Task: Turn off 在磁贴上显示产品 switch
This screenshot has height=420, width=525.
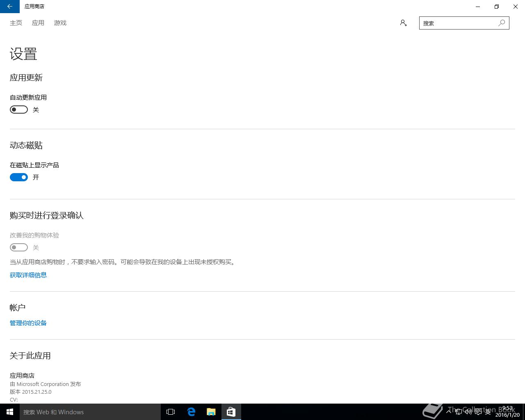Action: click(x=19, y=177)
